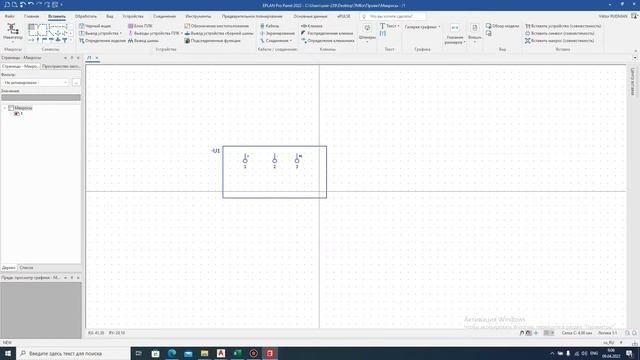
Task: Insert a Кабель cable definition
Action: pos(269,26)
